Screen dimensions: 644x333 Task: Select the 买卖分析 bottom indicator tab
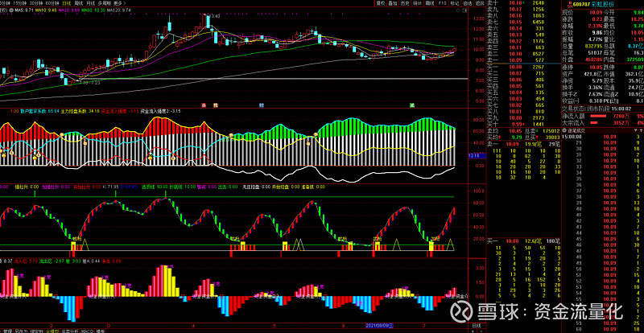(x=70, y=330)
